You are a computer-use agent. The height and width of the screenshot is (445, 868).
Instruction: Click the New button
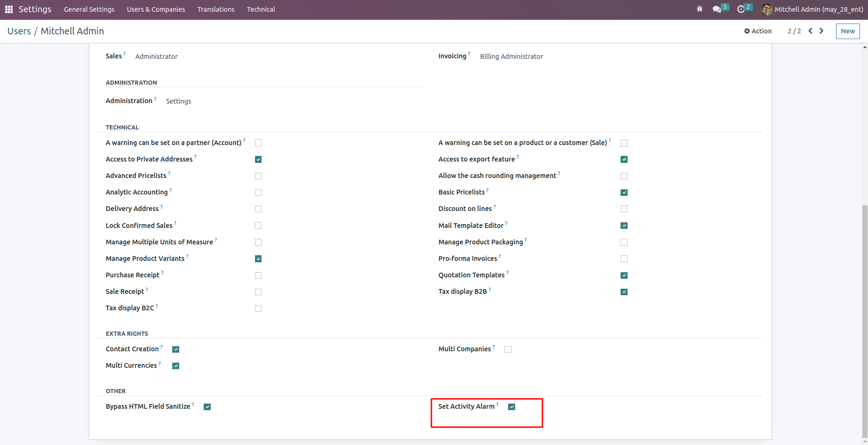848,31
